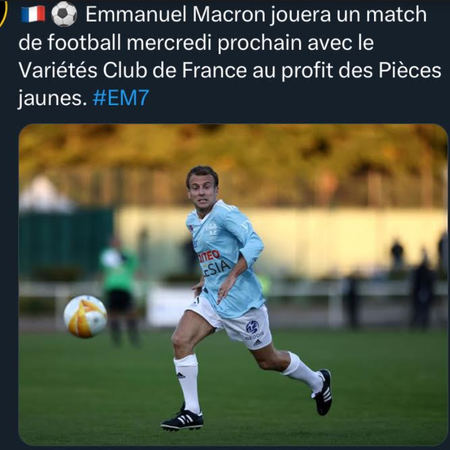
Task: Click the raised black shoe on the right
Action: [323, 392]
